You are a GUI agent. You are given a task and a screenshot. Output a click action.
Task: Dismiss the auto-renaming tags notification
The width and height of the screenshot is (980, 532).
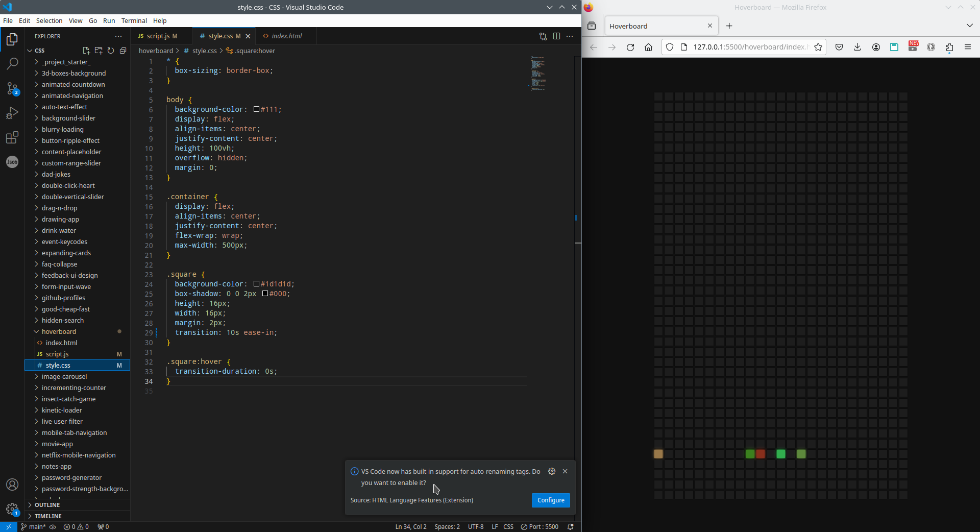coord(565,471)
